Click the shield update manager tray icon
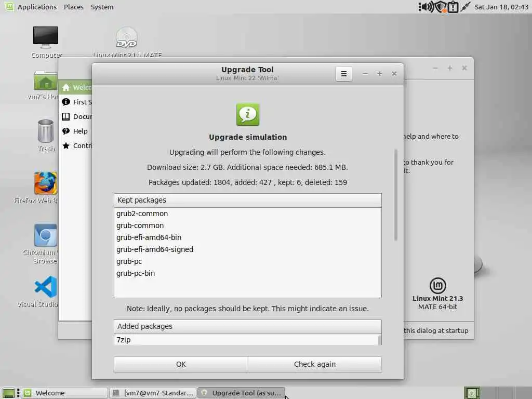 coord(441,7)
